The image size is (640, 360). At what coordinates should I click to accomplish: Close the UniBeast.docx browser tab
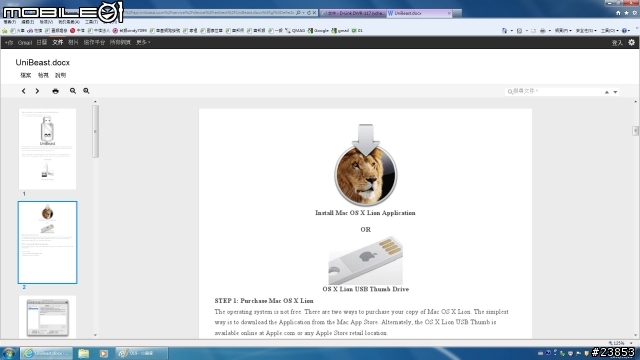(449, 13)
